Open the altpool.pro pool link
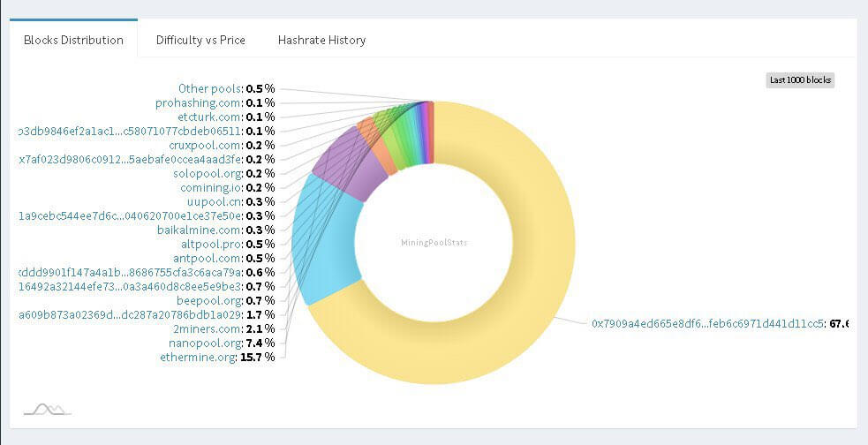The image size is (868, 445). click(210, 244)
